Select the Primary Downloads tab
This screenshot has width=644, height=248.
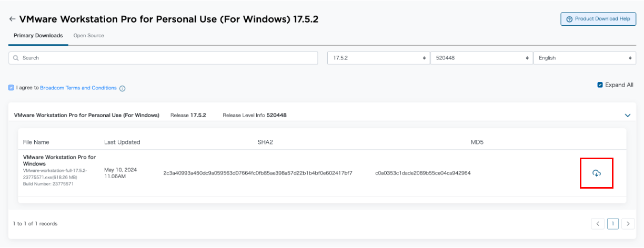[x=38, y=36]
